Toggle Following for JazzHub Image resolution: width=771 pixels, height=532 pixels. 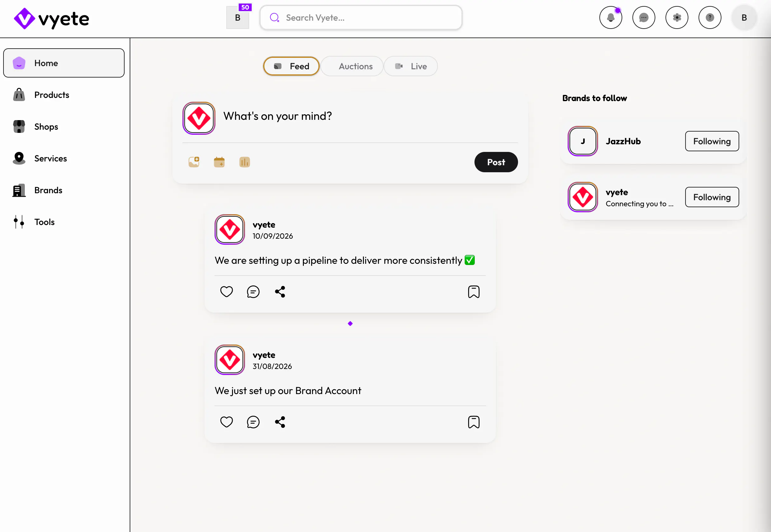click(x=712, y=141)
